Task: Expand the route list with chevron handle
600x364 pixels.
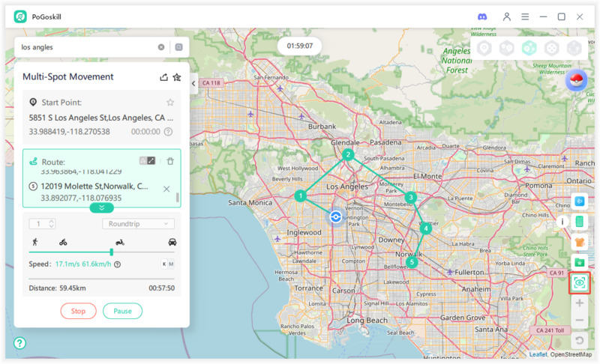Action: pyautogui.click(x=101, y=207)
